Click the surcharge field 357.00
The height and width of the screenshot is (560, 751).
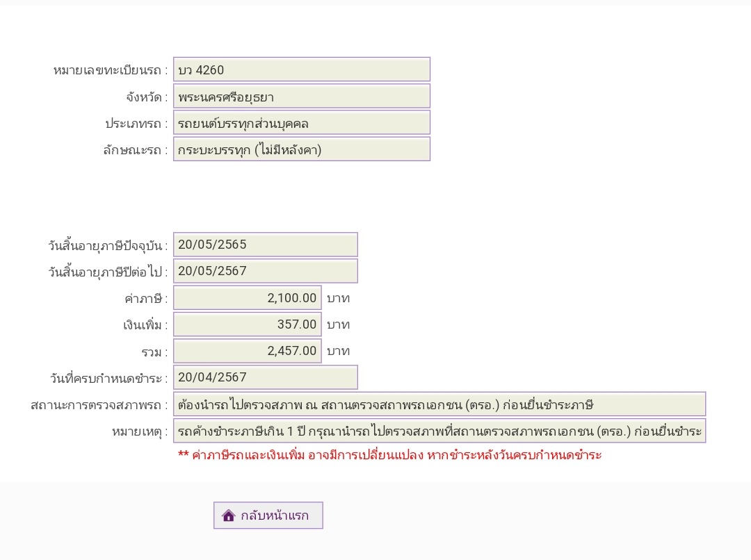click(x=247, y=324)
